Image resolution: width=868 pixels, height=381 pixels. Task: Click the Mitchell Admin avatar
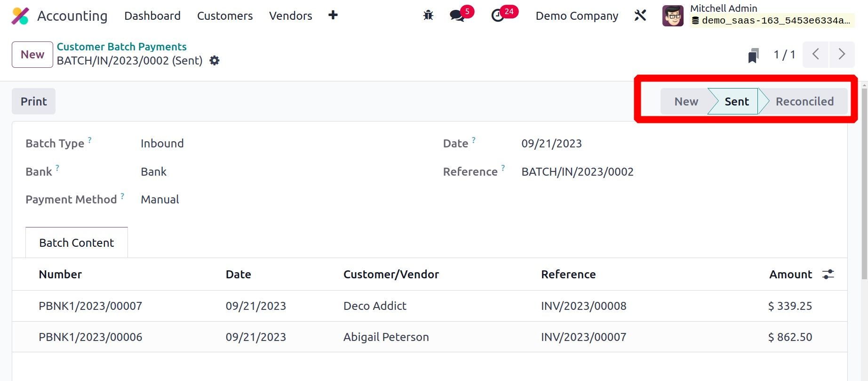pyautogui.click(x=673, y=16)
